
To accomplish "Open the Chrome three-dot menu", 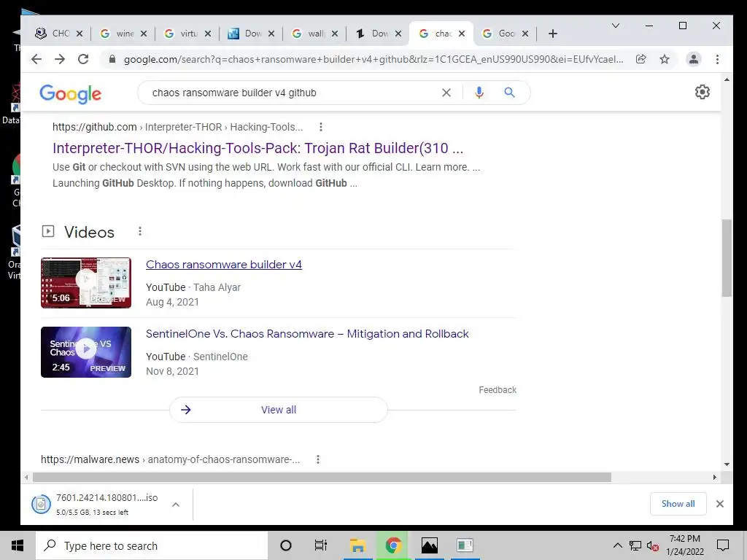I will coord(718,59).
